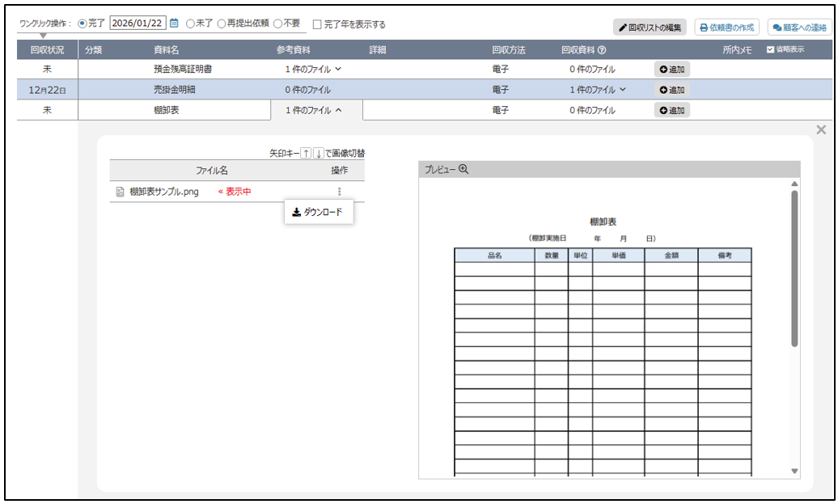Select the 完了 radio button
The height and width of the screenshot is (504, 838).
[x=83, y=23]
